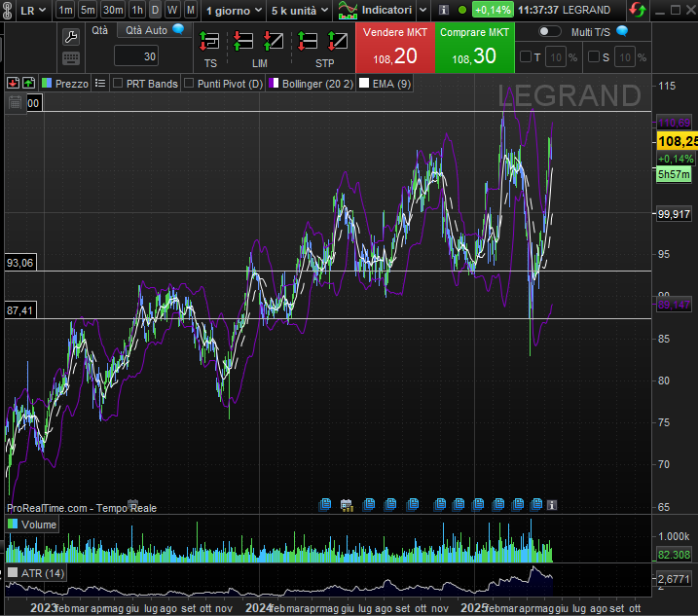
Task: Click the T percentage input field
Action: pyautogui.click(x=556, y=57)
